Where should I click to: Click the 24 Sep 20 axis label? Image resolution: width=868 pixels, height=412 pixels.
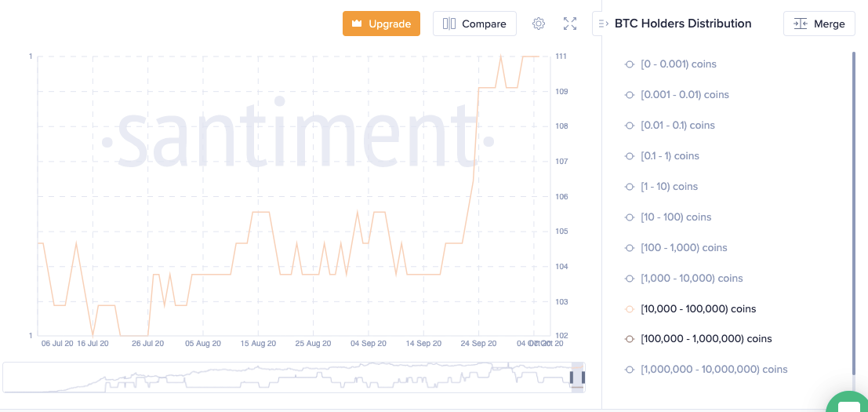(479, 344)
